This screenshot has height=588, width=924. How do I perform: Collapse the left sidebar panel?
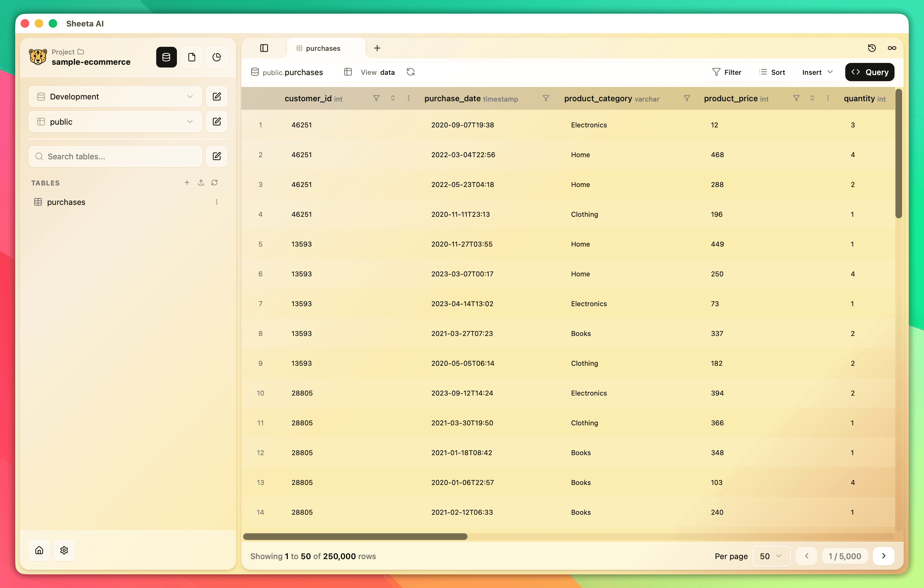click(x=264, y=48)
